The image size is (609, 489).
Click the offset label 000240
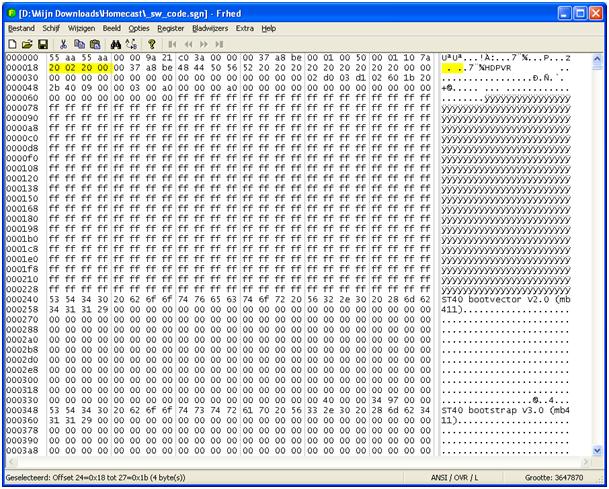[23, 299]
